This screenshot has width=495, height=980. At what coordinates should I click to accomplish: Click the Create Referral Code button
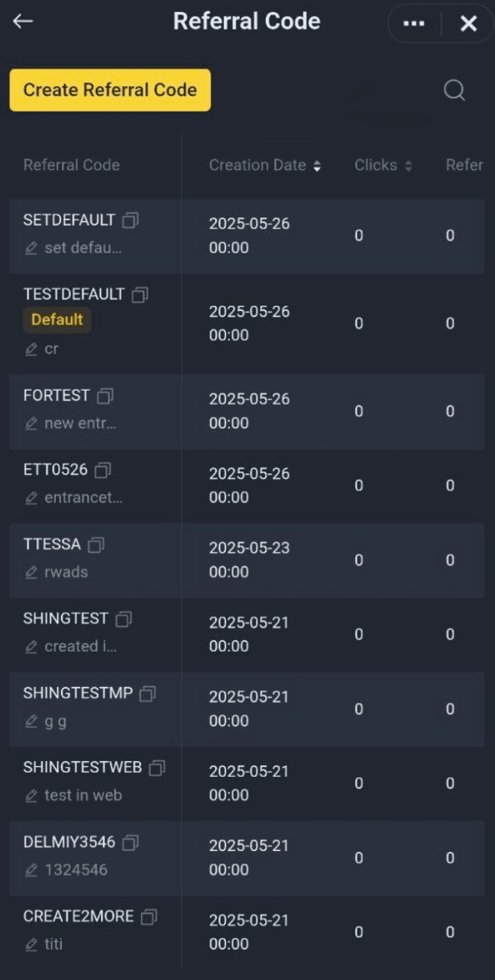[x=110, y=90]
